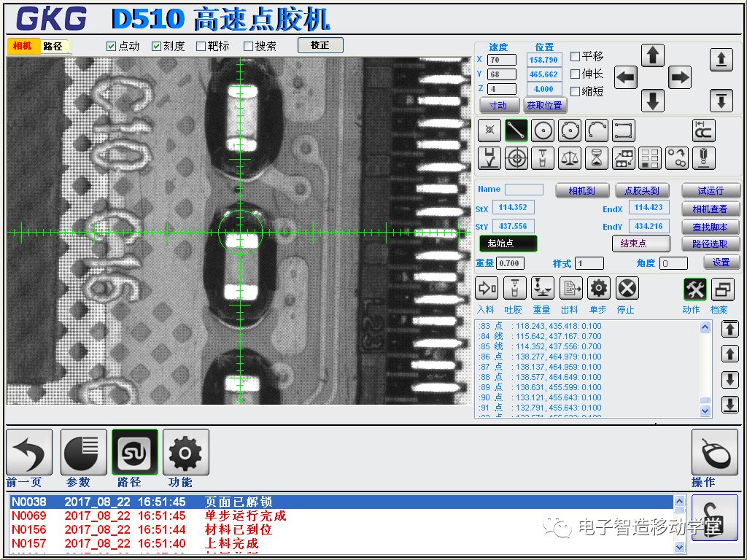Toggle the 点动 checkbox
The height and width of the screenshot is (560, 747).
pos(111,46)
